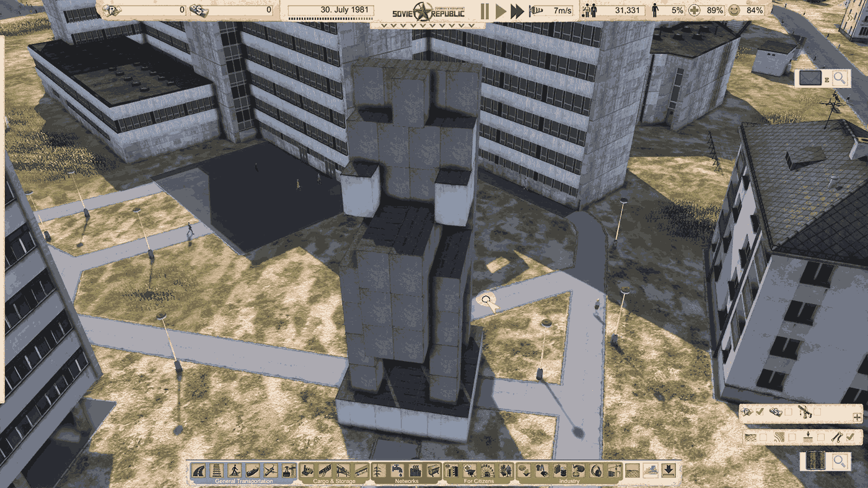The height and width of the screenshot is (488, 868).
Task: Expand options with the plus button
Action: point(857,417)
